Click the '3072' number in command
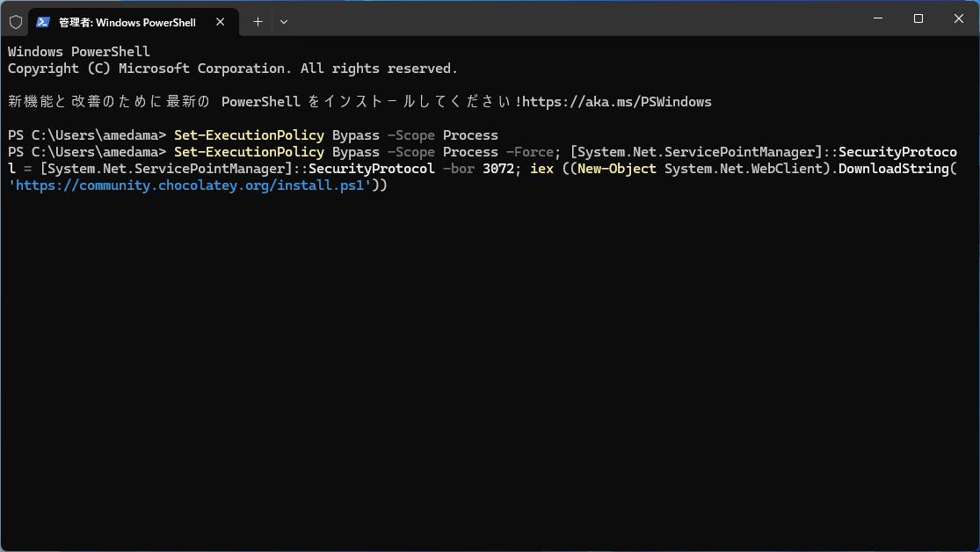 [498, 169]
